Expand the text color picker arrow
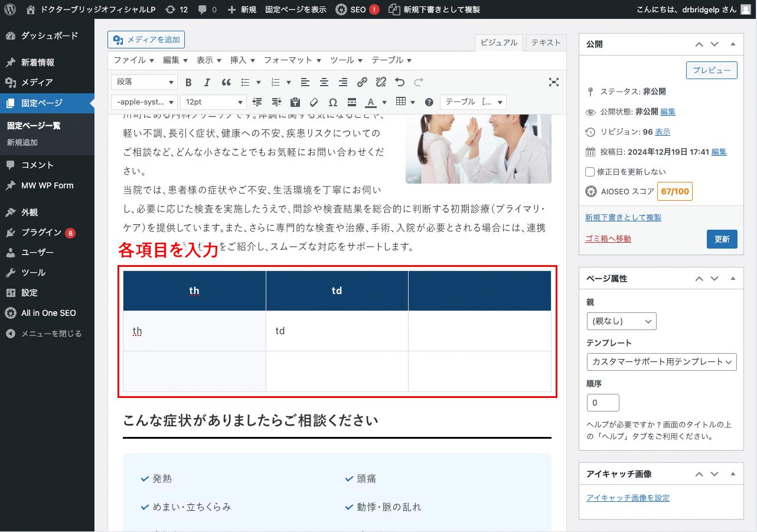 tap(384, 102)
